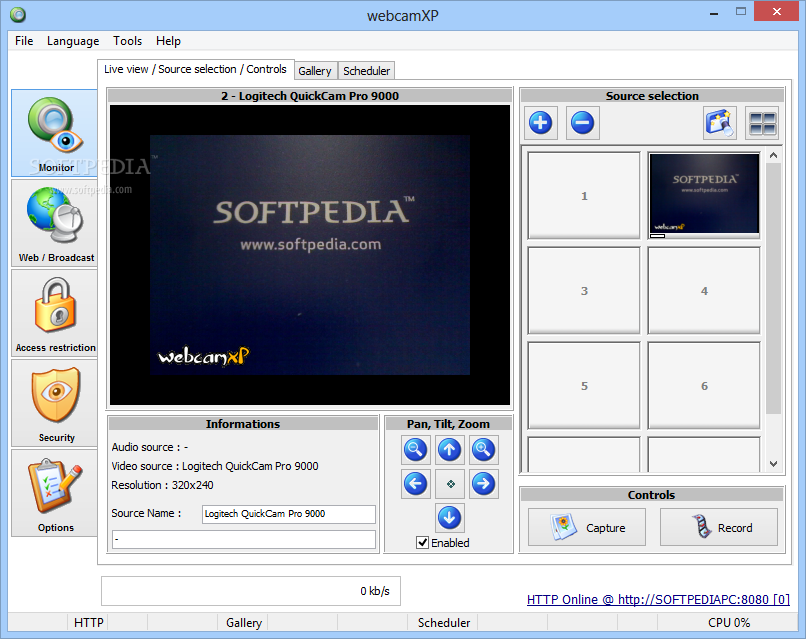806x639 pixels.
Task: Click the blue minus remove source icon
Action: [x=582, y=123]
